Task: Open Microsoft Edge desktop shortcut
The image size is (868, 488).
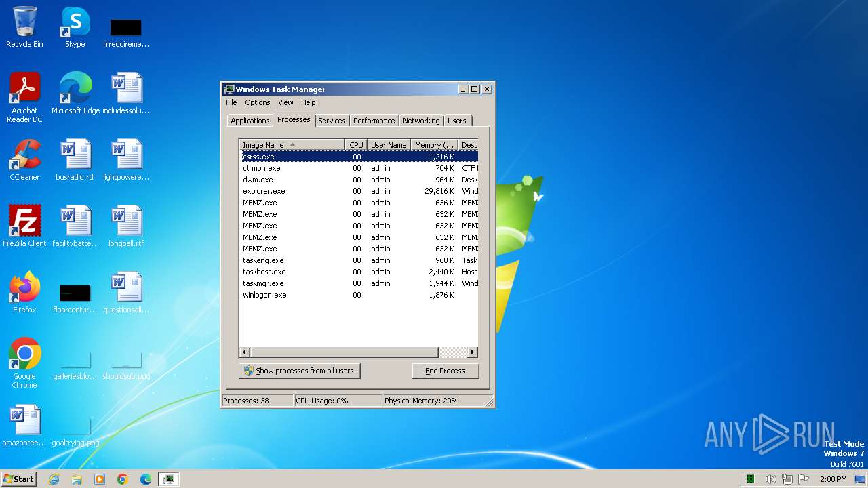Action: pyautogui.click(x=75, y=94)
